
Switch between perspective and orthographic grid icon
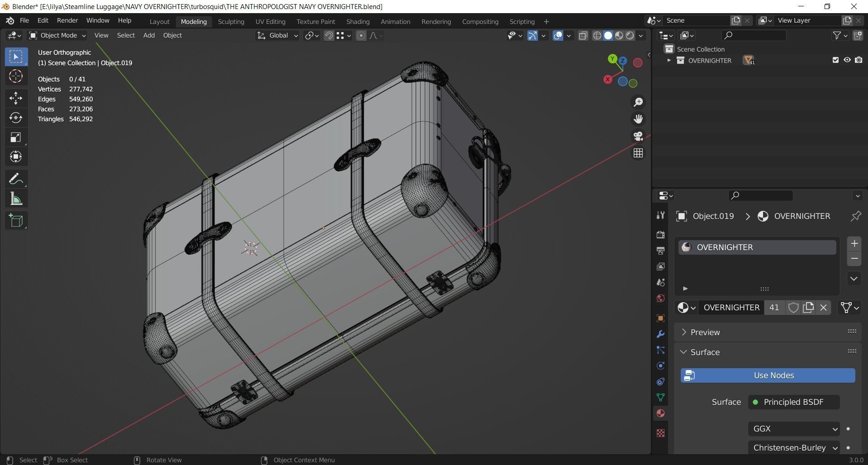[x=638, y=153]
